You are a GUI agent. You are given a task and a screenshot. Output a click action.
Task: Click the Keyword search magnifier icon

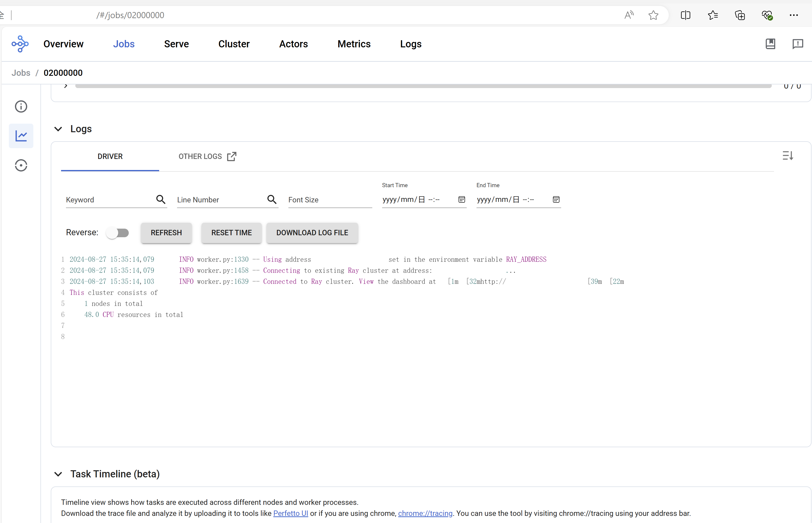click(x=161, y=199)
